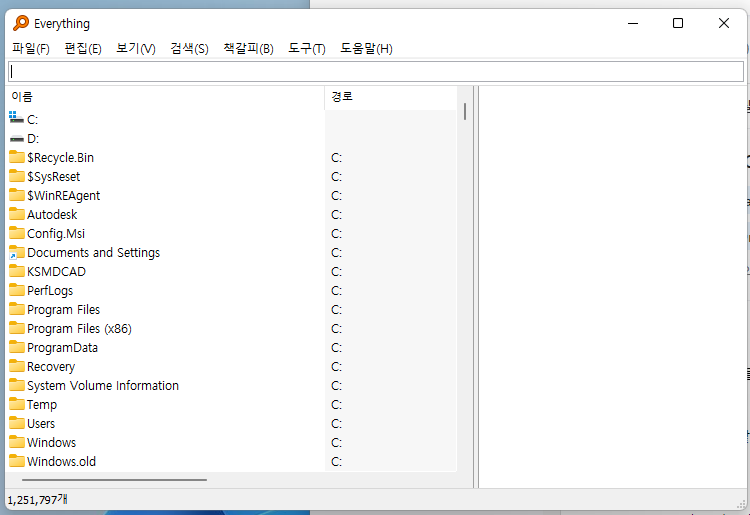
Task: Select the $WinREAgent folder icon
Action: 17,195
